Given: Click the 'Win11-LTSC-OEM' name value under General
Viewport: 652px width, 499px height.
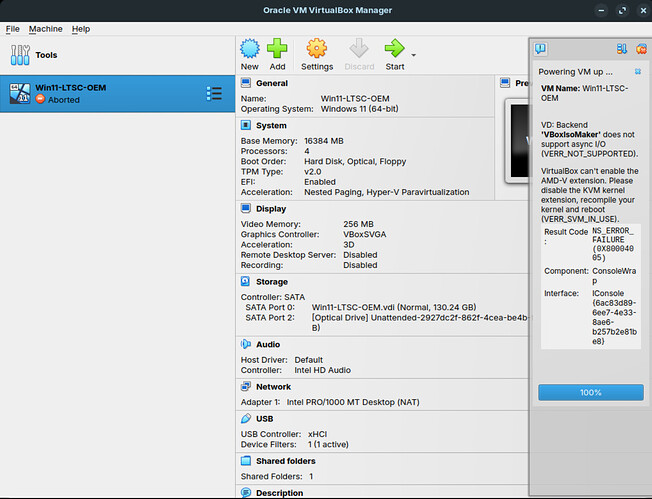Looking at the screenshot, I should 355,99.
